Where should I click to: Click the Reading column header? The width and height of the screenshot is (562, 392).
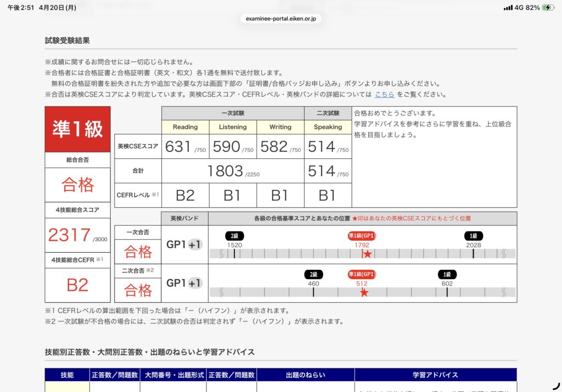tap(185, 127)
